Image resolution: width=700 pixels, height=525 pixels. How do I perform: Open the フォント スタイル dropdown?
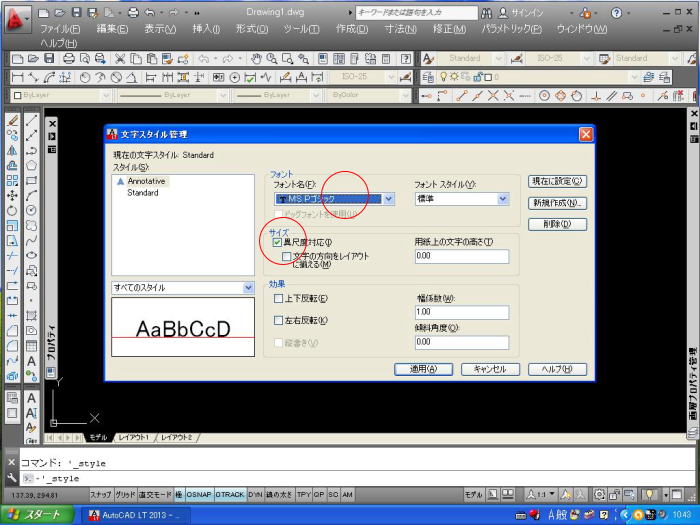point(503,199)
